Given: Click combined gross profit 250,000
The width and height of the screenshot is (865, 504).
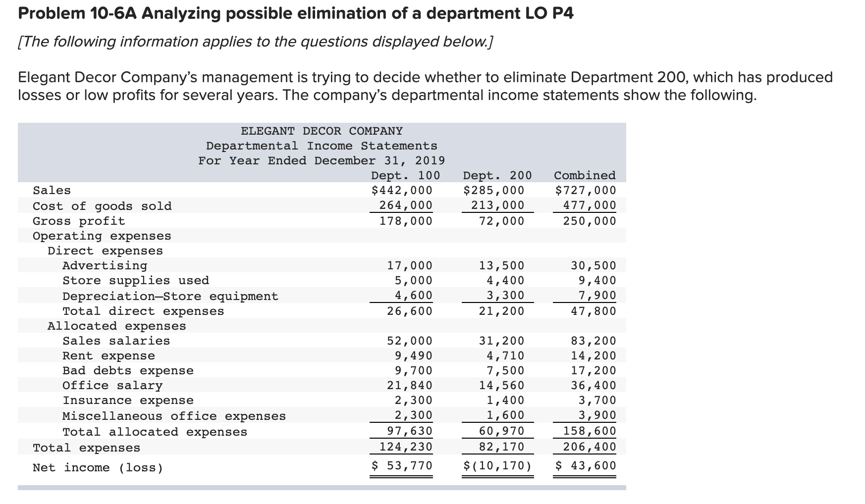Looking at the screenshot, I should [x=589, y=221].
